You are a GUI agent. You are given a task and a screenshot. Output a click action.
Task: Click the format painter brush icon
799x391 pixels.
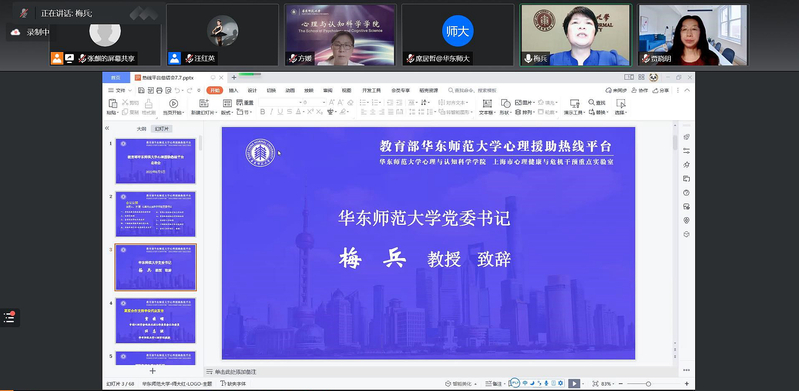click(149, 103)
